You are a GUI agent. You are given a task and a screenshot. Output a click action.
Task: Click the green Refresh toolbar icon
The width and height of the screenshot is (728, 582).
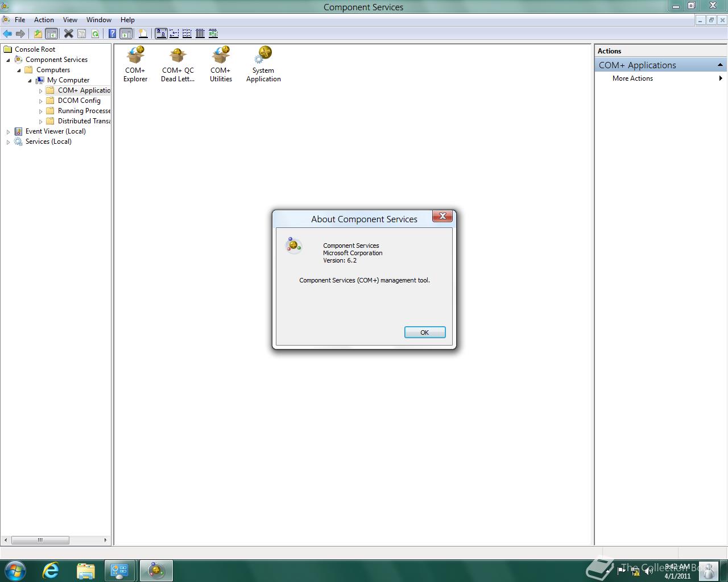[x=95, y=34]
